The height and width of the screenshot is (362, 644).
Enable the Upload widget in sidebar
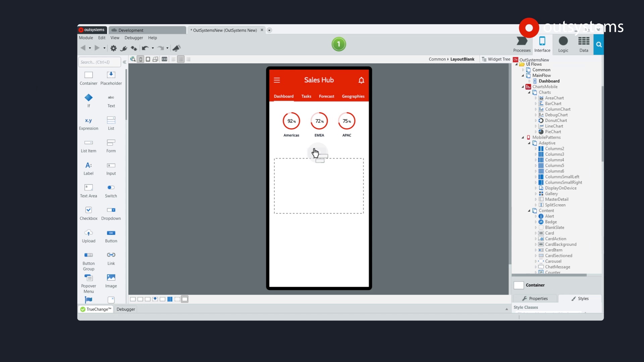coord(89,234)
